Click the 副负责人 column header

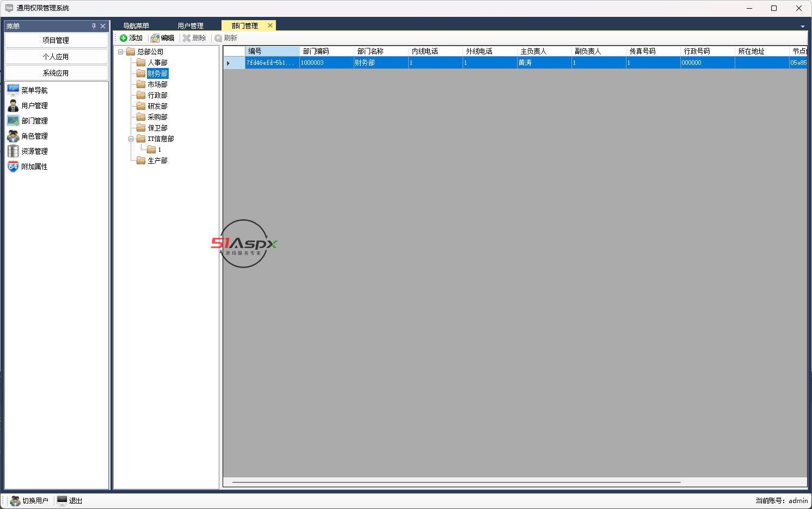pos(599,51)
